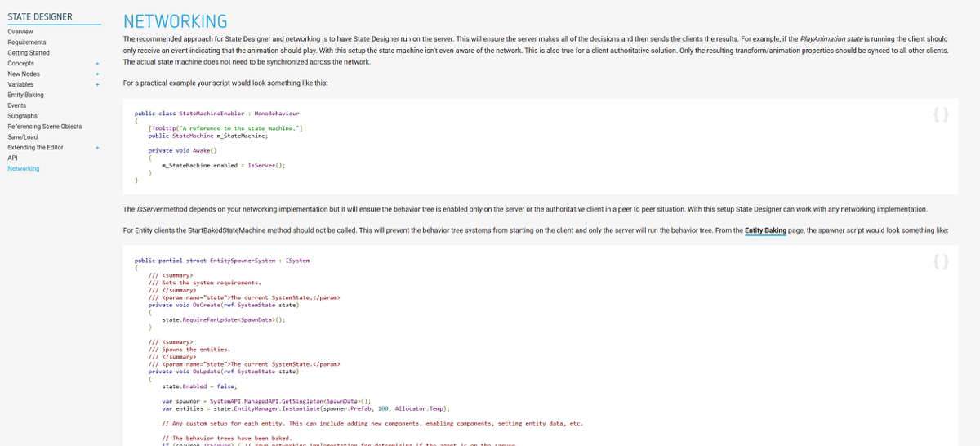The height and width of the screenshot is (446, 980).
Task: Open the New Nodes section
Action: [24, 74]
